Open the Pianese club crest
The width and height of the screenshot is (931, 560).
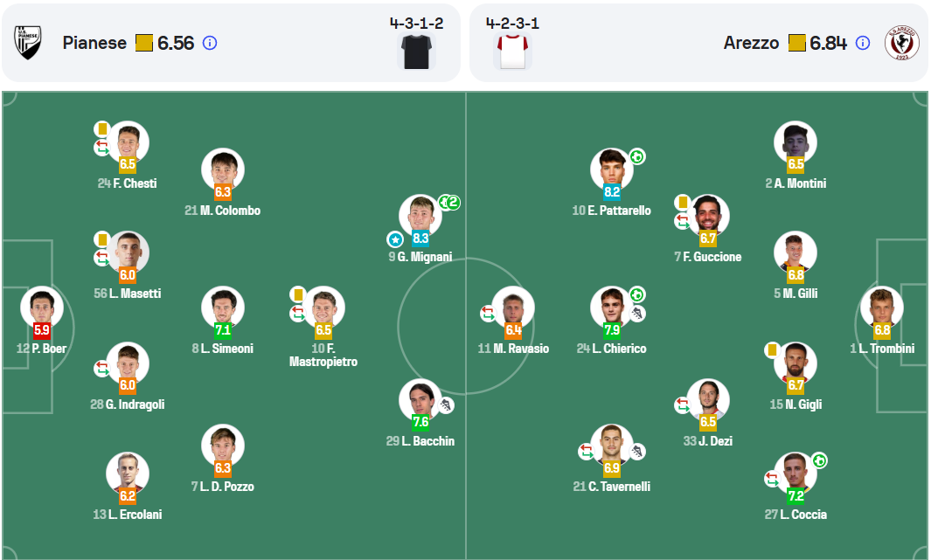(28, 43)
